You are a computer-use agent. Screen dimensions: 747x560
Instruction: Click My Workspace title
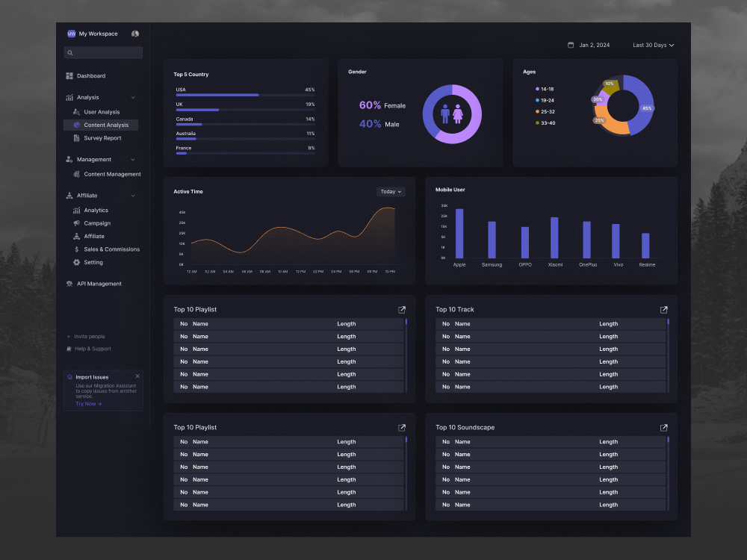tap(98, 34)
